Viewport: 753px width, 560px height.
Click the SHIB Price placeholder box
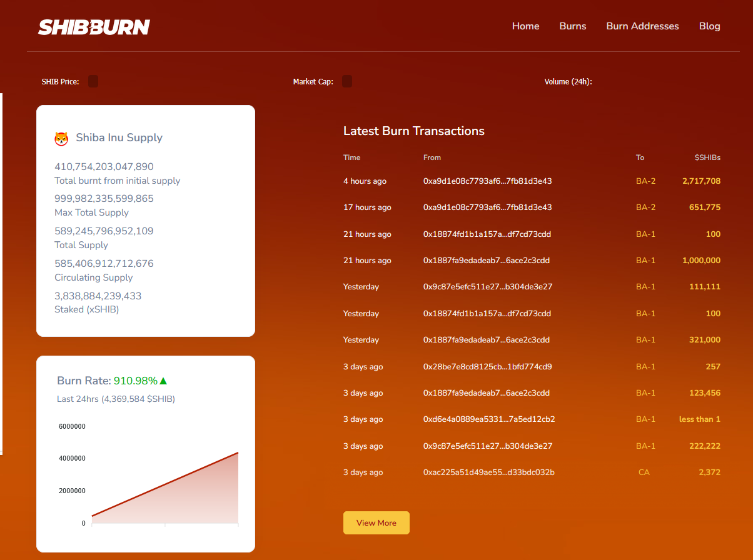[x=93, y=81]
